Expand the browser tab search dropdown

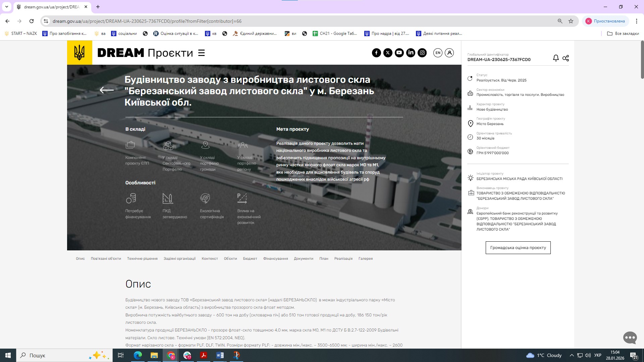(6, 7)
